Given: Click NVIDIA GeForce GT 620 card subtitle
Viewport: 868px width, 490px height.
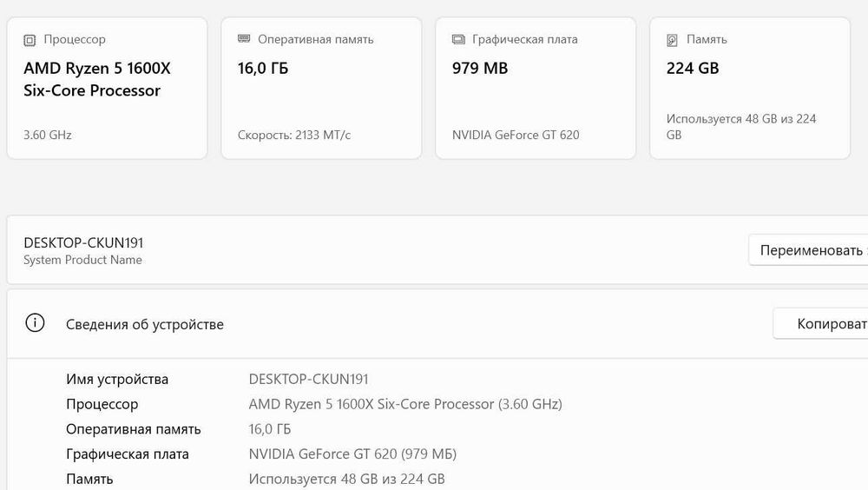Looking at the screenshot, I should coord(516,135).
